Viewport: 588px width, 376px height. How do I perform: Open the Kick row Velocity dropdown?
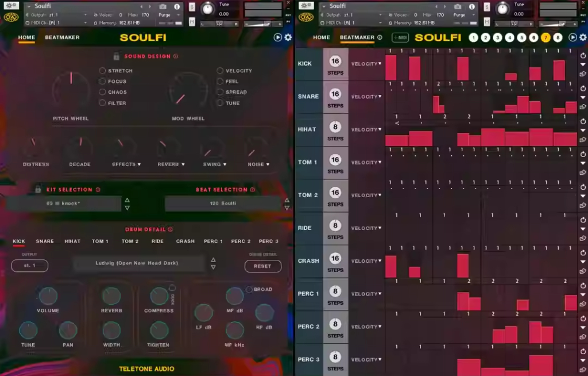[x=366, y=64]
